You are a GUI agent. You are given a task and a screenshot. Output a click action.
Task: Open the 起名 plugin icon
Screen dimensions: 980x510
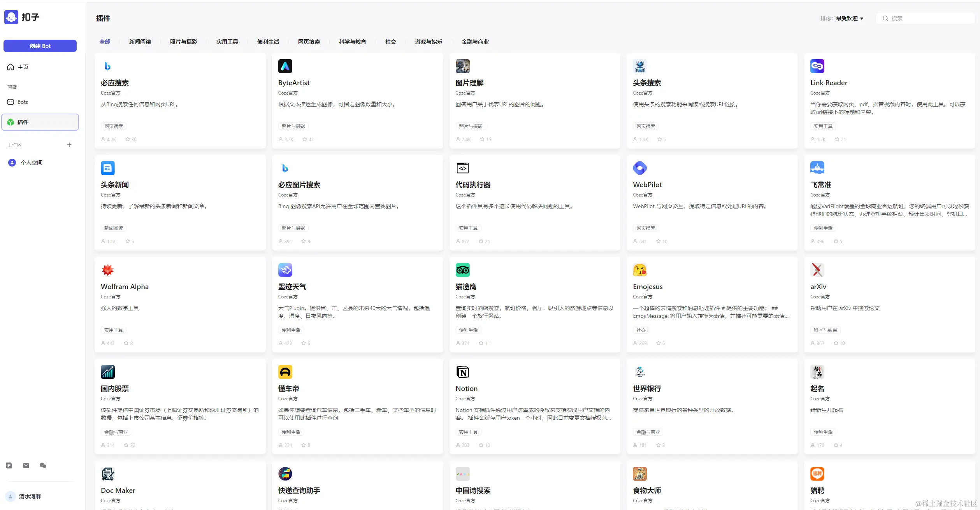pos(817,372)
